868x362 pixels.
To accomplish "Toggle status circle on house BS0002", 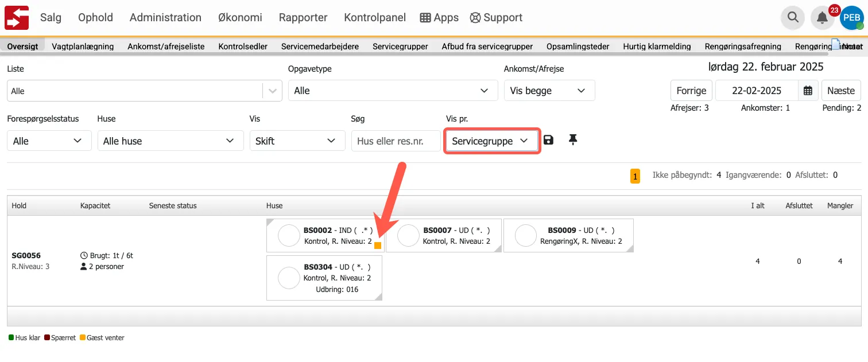I will coord(289,235).
